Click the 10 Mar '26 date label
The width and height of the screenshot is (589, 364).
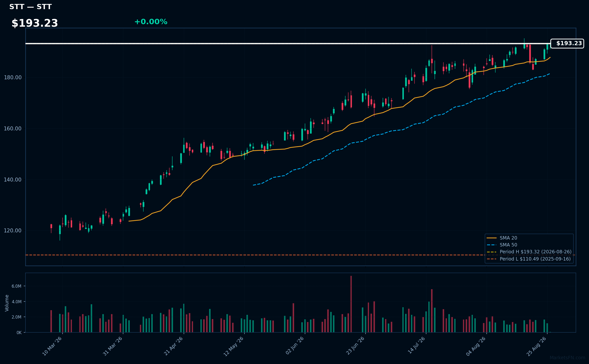[52, 346]
